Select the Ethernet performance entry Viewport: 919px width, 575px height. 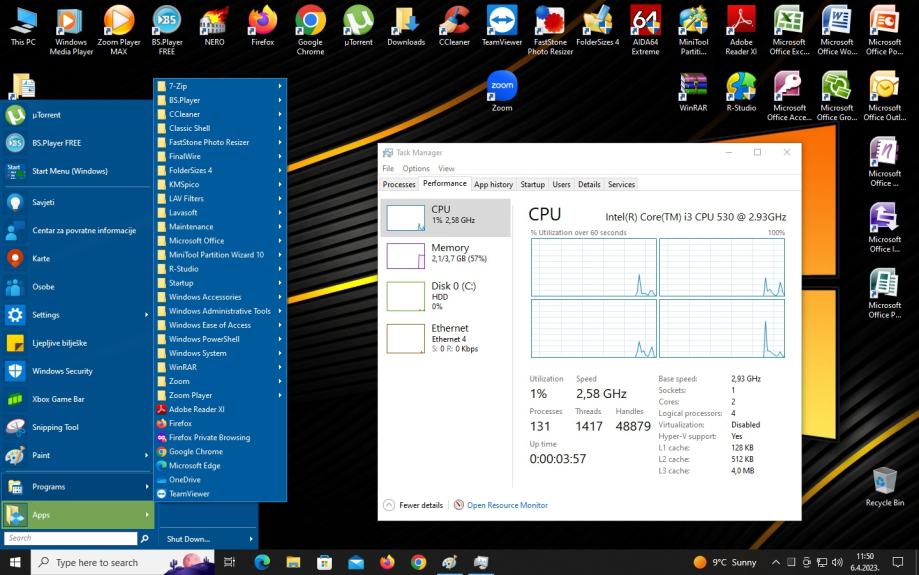(x=445, y=338)
